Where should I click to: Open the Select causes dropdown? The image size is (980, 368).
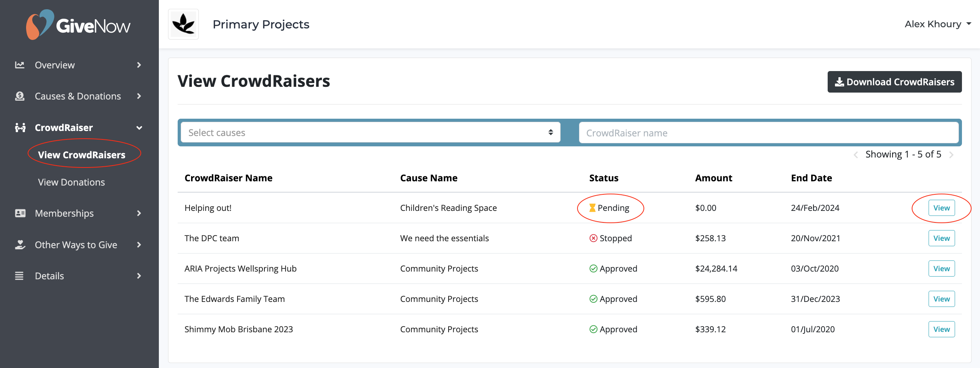coord(371,133)
